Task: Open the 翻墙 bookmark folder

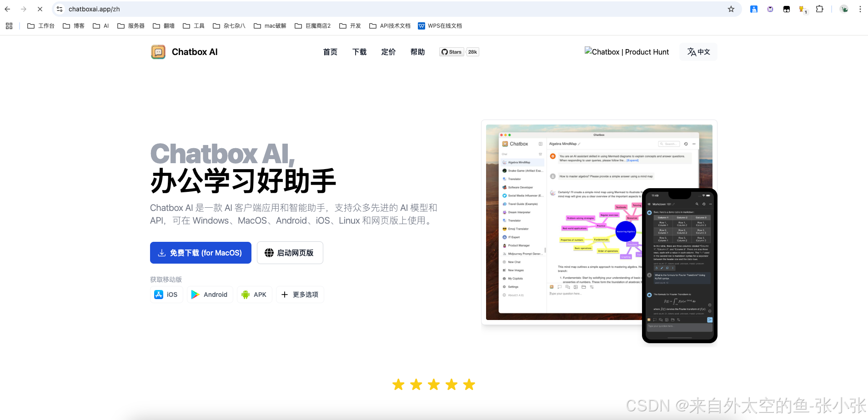Action: coord(164,26)
